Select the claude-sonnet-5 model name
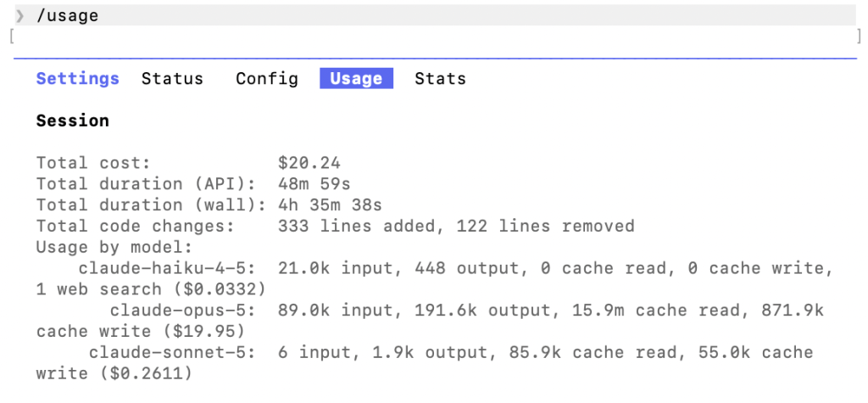 pyautogui.click(x=172, y=353)
